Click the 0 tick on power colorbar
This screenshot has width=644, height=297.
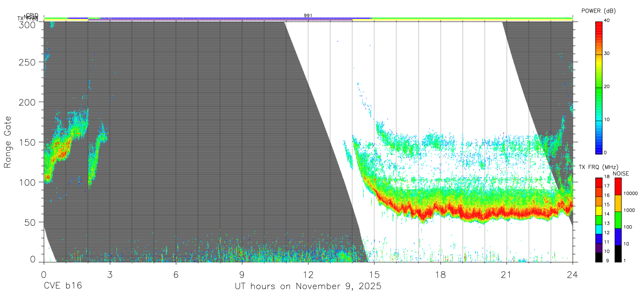606,152
